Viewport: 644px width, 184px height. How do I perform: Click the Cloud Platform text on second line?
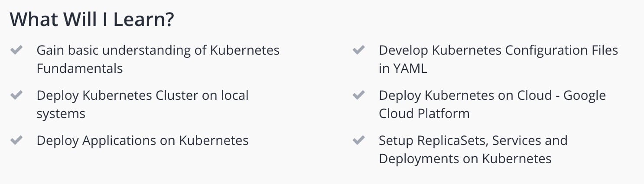(x=424, y=114)
